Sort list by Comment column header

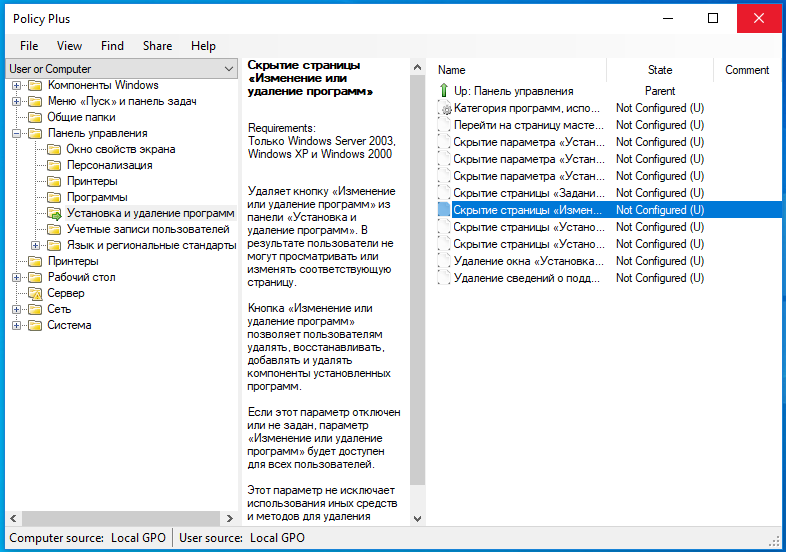click(x=747, y=70)
